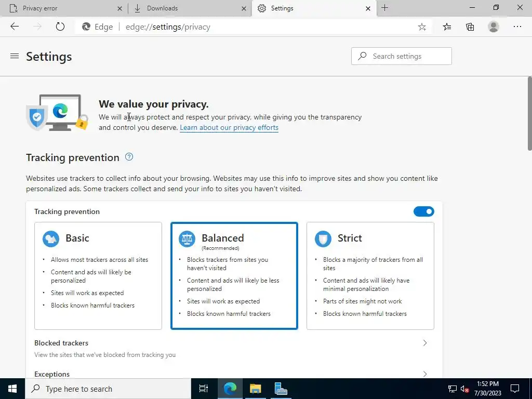The height and width of the screenshot is (399, 532).
Task: Select the Basic tracking prevention option
Action: point(98,275)
